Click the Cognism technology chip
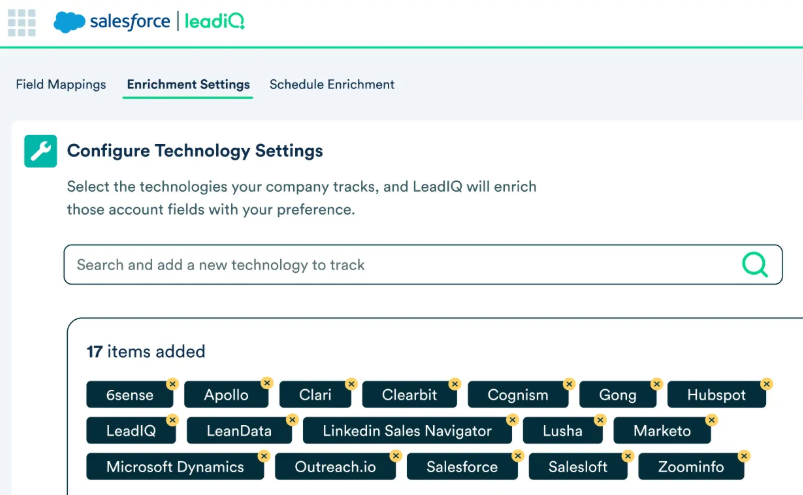The height and width of the screenshot is (495, 803). click(518, 395)
